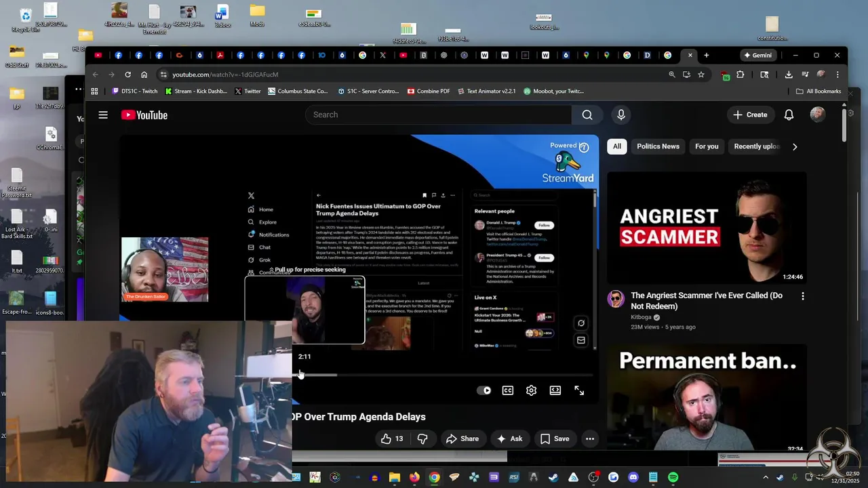Open the YouTube account avatar menu

tap(818, 115)
